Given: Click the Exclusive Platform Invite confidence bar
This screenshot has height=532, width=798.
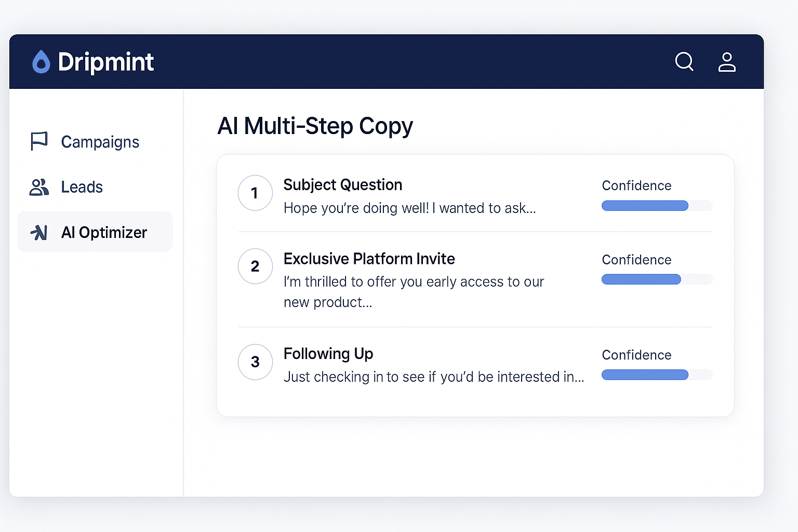Looking at the screenshot, I should click(x=657, y=280).
